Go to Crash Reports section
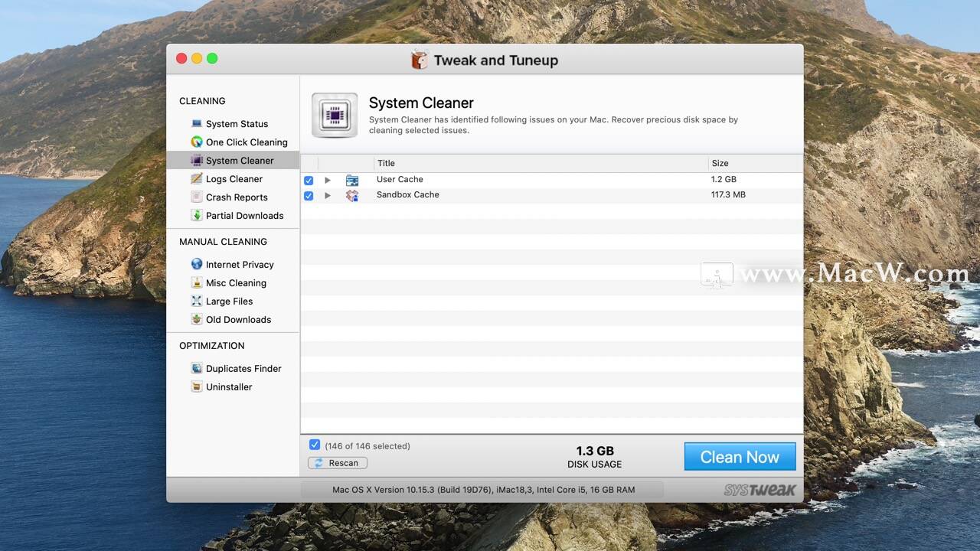Screen dimensions: 980x551 237,197
